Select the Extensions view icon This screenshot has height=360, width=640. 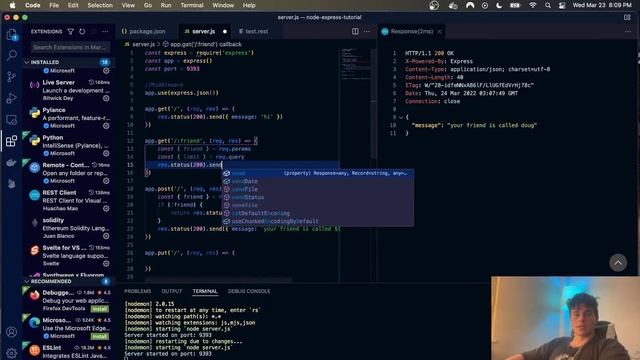11,141
